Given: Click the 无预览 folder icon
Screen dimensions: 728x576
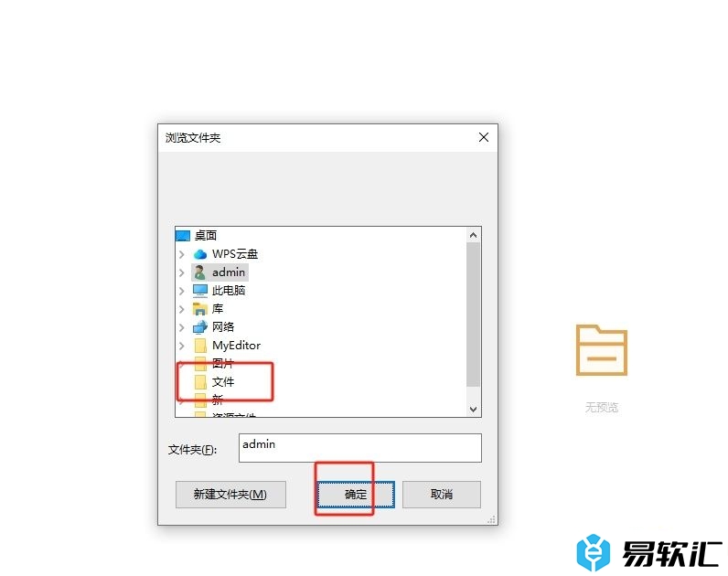Looking at the screenshot, I should [x=602, y=350].
